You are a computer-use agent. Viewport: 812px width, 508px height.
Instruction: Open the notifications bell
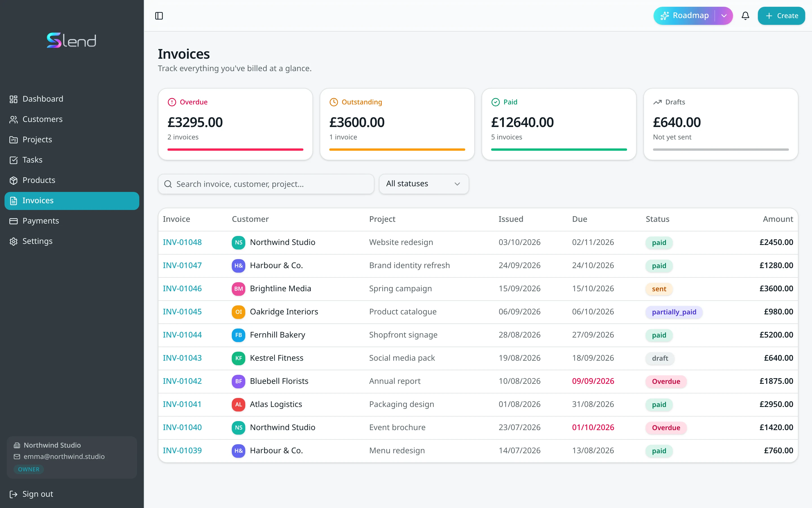[x=745, y=16]
